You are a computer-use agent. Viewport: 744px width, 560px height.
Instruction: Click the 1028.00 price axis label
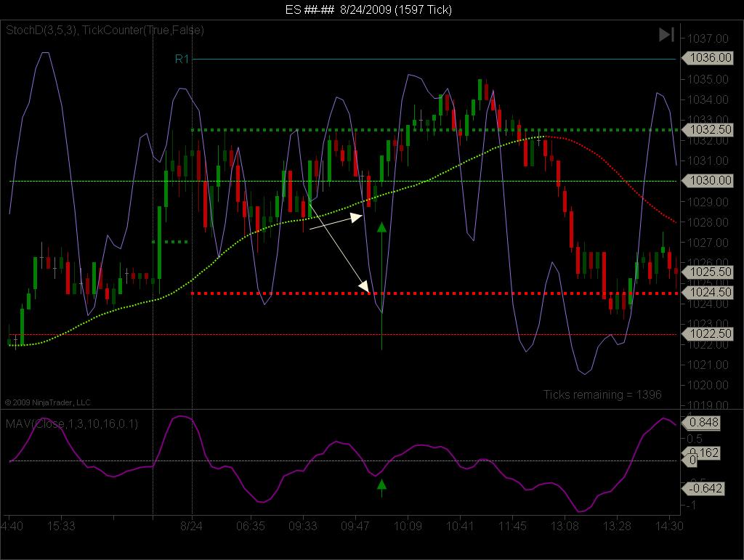[708, 222]
